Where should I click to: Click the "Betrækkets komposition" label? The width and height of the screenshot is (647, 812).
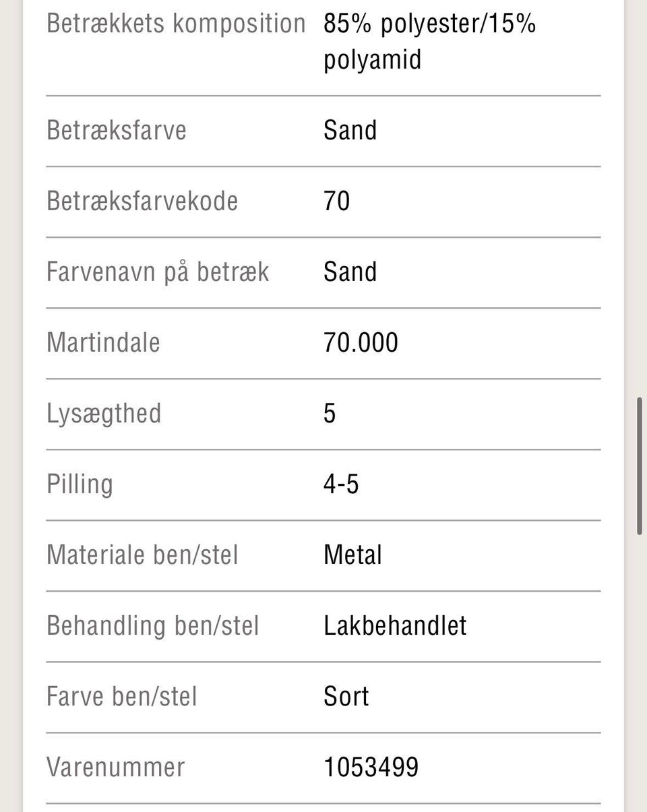coord(176,24)
